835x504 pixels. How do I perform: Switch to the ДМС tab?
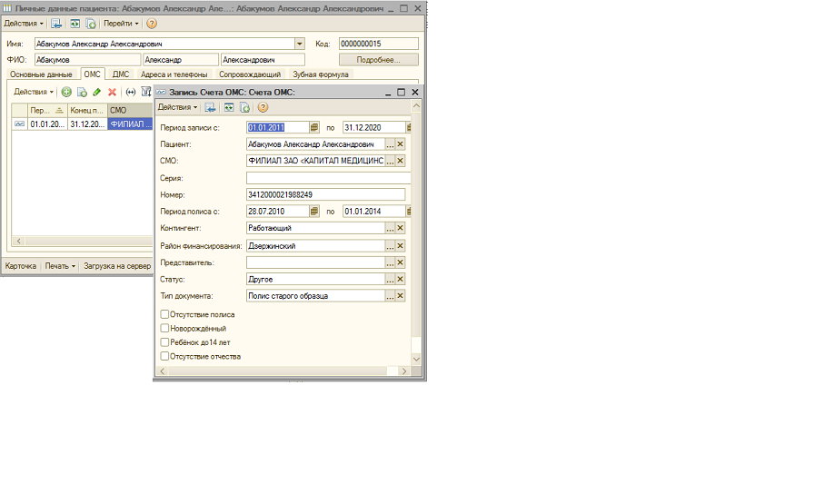[x=121, y=74]
